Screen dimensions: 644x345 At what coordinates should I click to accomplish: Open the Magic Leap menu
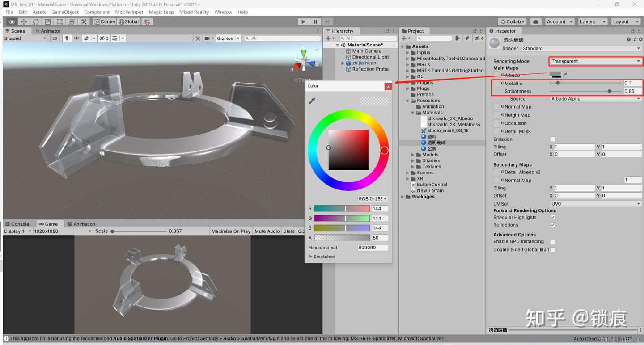[161, 12]
